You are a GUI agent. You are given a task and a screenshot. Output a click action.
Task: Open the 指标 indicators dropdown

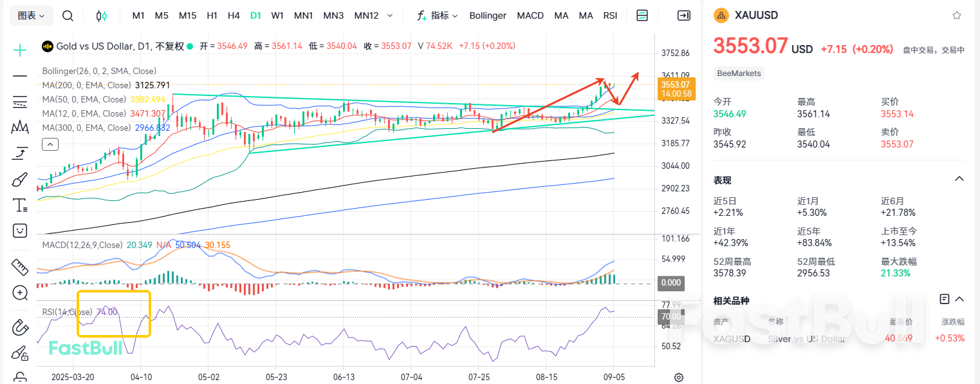point(441,15)
